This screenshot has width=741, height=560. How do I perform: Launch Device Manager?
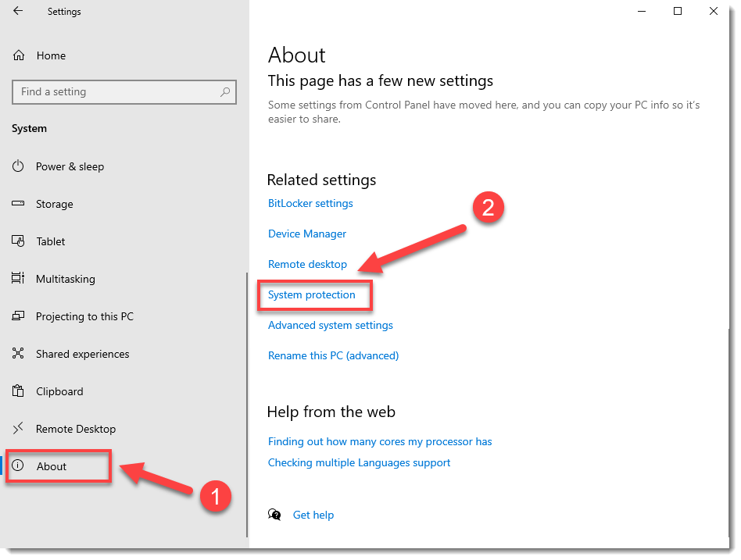306,234
